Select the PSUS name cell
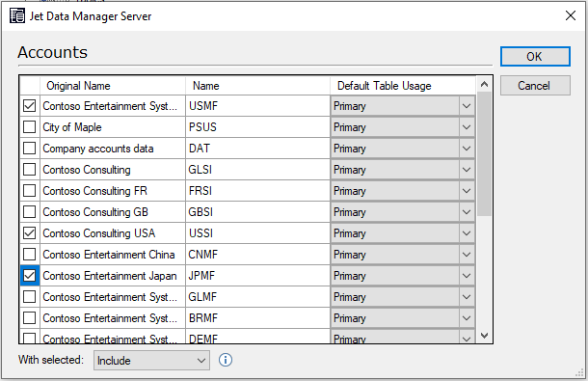The image size is (588, 381). tap(257, 127)
